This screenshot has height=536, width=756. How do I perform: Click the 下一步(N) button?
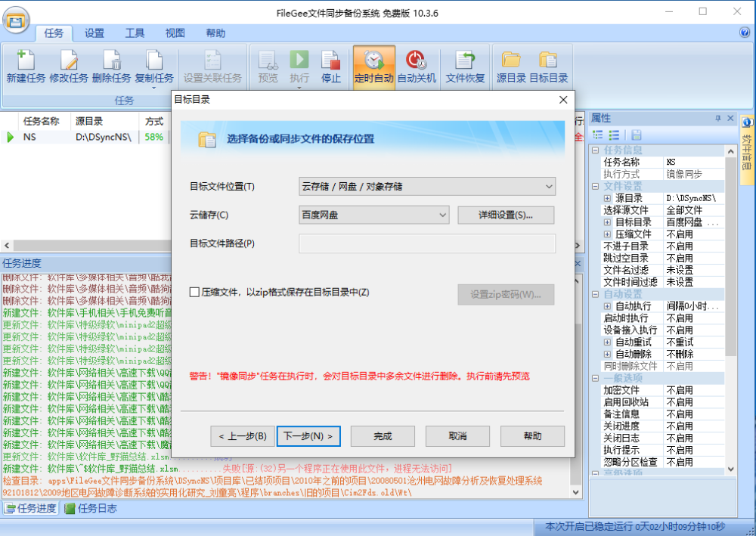click(308, 436)
